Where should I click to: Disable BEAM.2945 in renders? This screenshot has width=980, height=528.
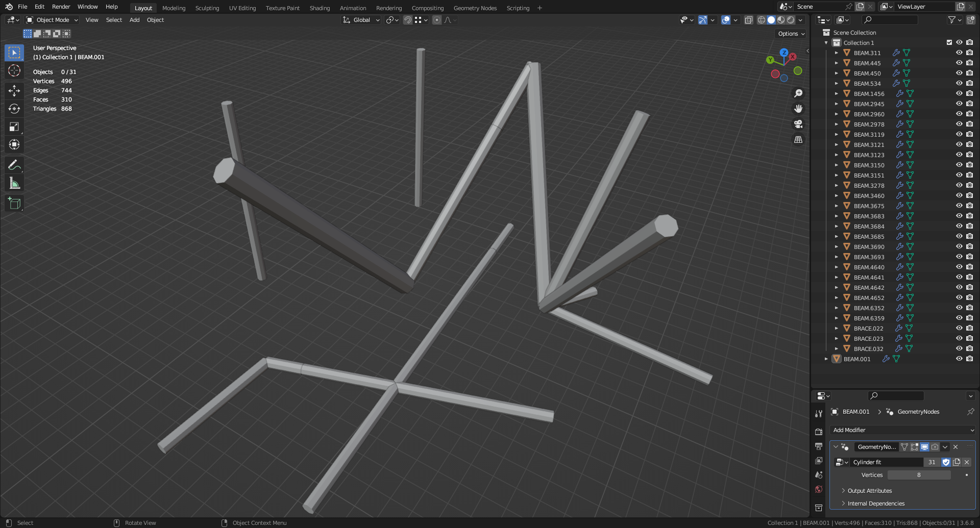click(x=969, y=104)
